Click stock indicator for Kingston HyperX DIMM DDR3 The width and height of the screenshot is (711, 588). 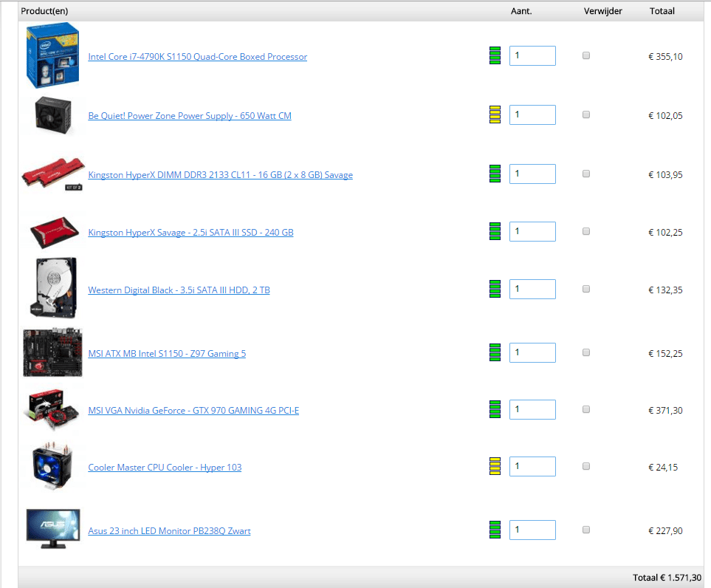pos(495,174)
